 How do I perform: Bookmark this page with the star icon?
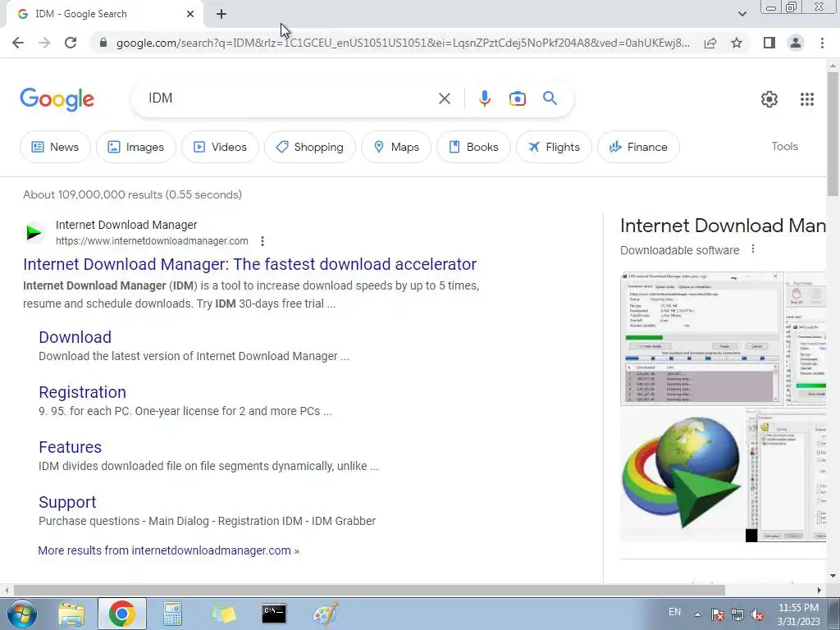click(x=737, y=43)
